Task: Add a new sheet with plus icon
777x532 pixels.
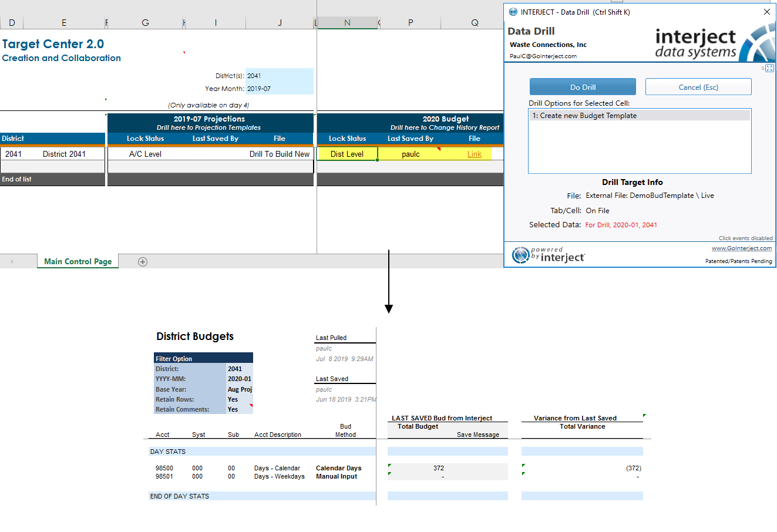Action: [143, 262]
